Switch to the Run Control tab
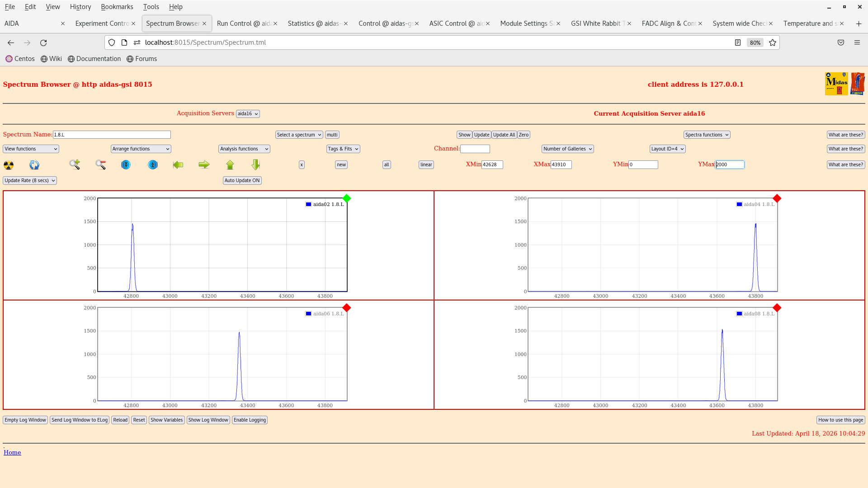 243,23
